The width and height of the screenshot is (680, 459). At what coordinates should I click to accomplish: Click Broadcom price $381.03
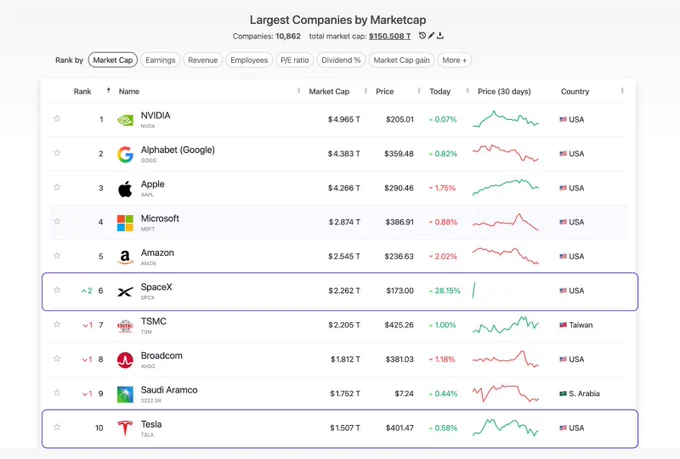click(x=399, y=359)
